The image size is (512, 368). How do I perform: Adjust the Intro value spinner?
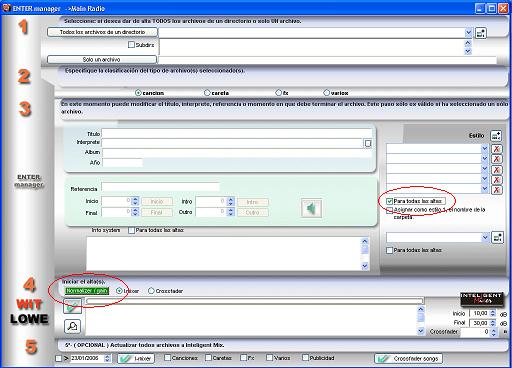[231, 201]
